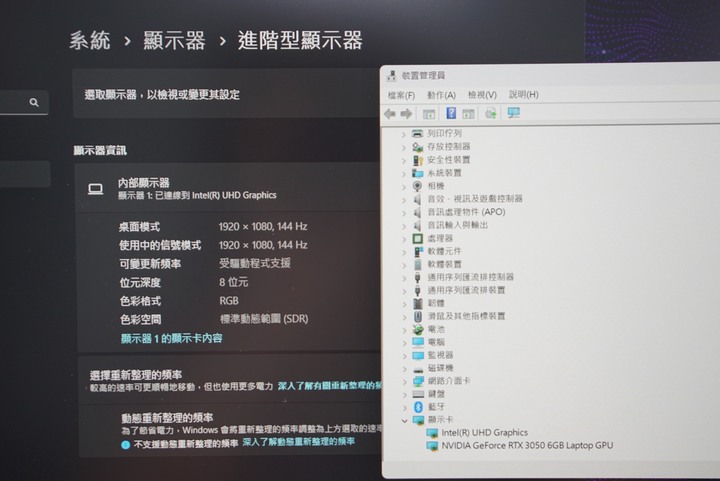Viewport: 720px width, 481px height.
Task: Click the 標準動態範圍 (SDR) value
Action: coord(264,319)
